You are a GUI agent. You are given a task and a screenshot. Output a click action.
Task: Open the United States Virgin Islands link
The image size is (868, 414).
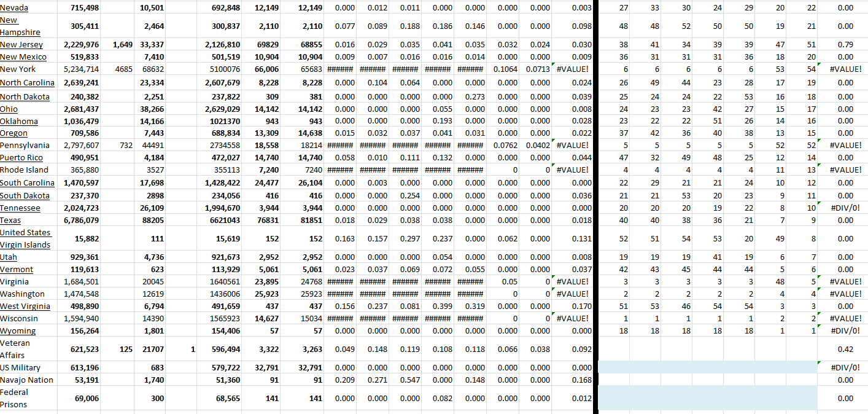pyautogui.click(x=26, y=238)
